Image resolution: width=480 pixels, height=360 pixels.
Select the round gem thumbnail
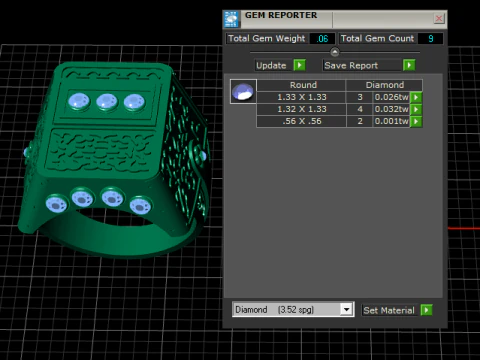[x=243, y=91]
